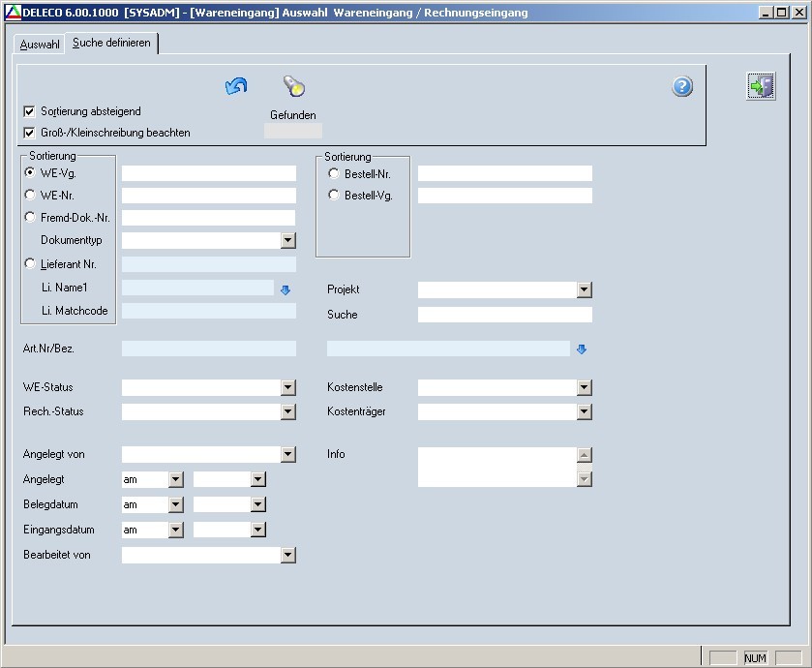Expand the Projekt combo box

pos(584,289)
